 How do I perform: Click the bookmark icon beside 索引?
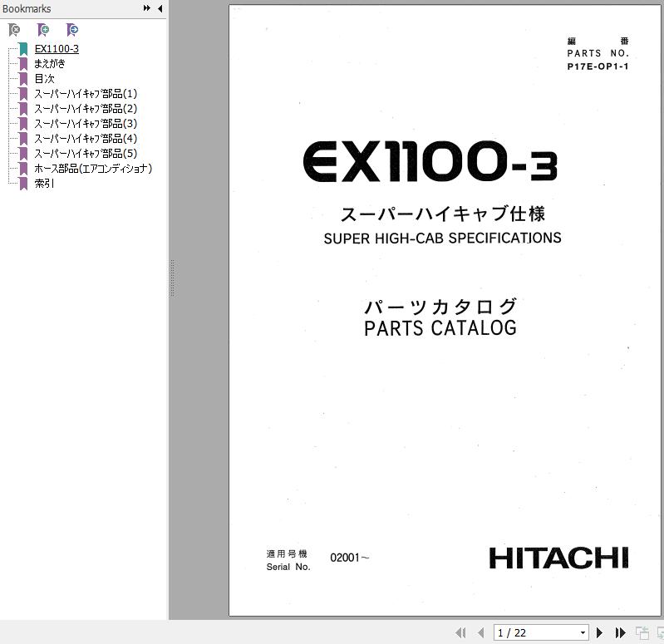pyautogui.click(x=23, y=184)
